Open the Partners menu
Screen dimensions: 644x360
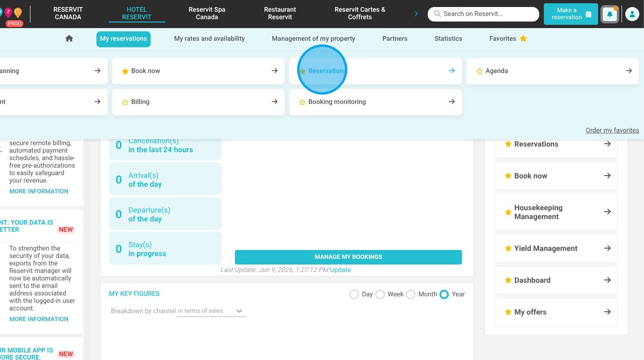395,39
